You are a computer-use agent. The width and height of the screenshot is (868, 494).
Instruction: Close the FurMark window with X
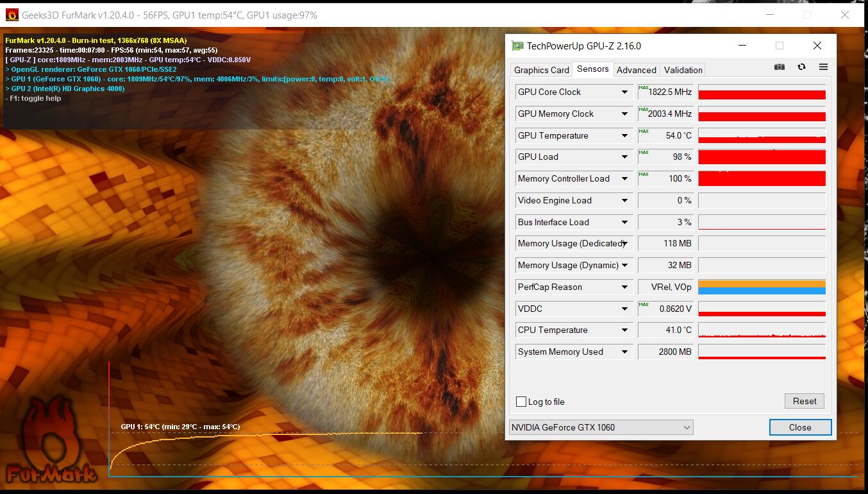click(x=846, y=15)
